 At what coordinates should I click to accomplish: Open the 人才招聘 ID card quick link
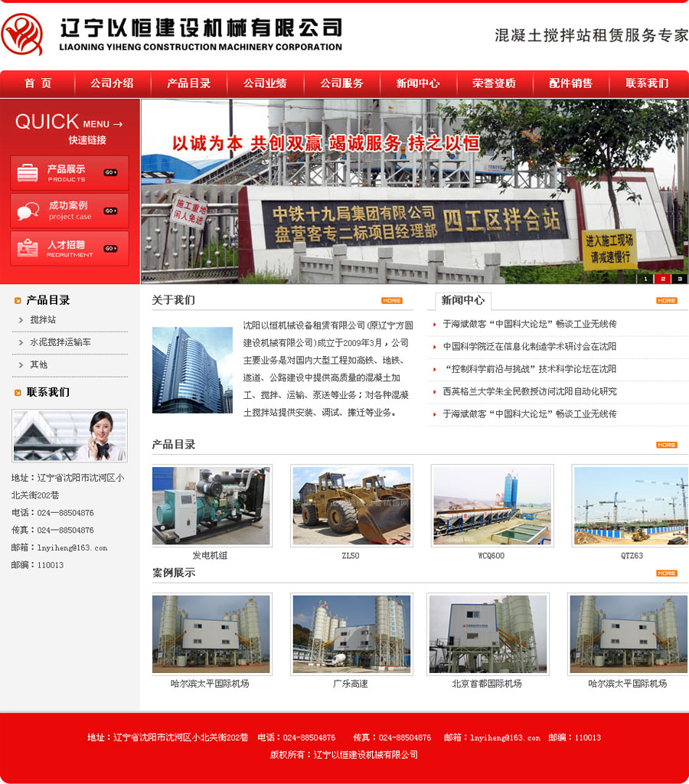[x=70, y=248]
